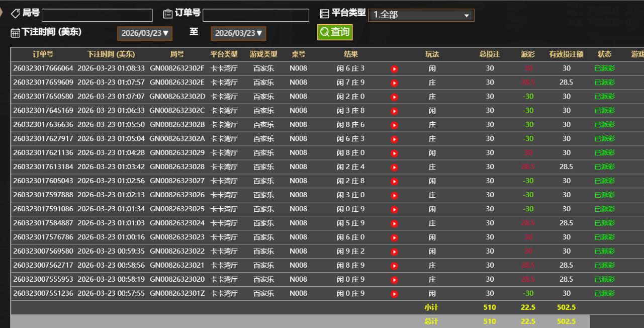This screenshot has width=644, height=328.
Task: Play replay for round GN0082632302E
Action: coord(394,83)
